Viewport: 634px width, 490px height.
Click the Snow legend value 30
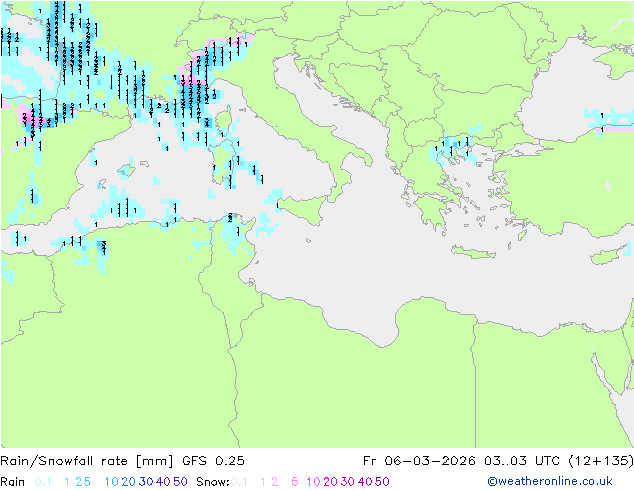coord(348,482)
